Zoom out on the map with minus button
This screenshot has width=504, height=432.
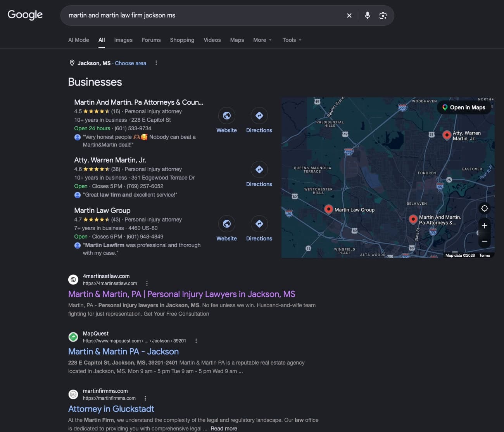click(485, 241)
